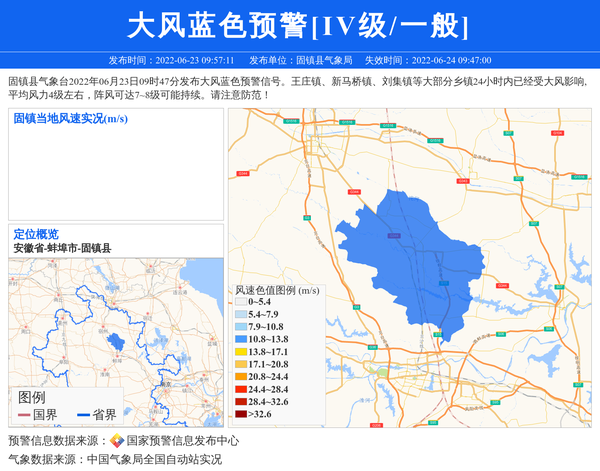Click 安徽省-蚌埠市-固镇县 location text

tap(62, 248)
